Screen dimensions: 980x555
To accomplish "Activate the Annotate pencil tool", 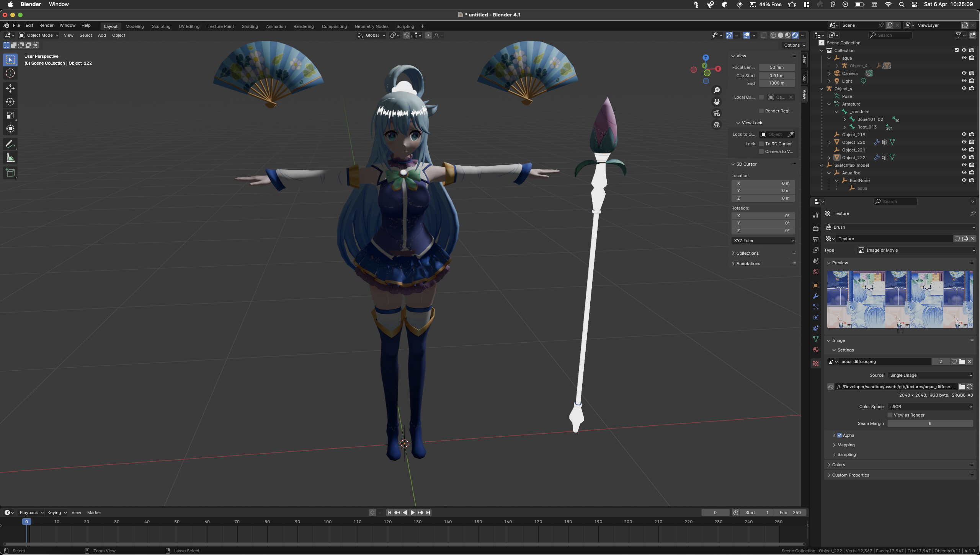I will [10, 144].
